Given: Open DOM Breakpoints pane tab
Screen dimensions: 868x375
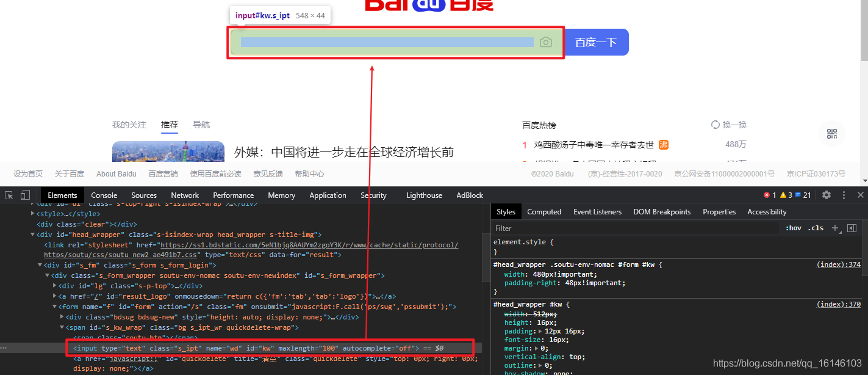Looking at the screenshot, I should [662, 212].
